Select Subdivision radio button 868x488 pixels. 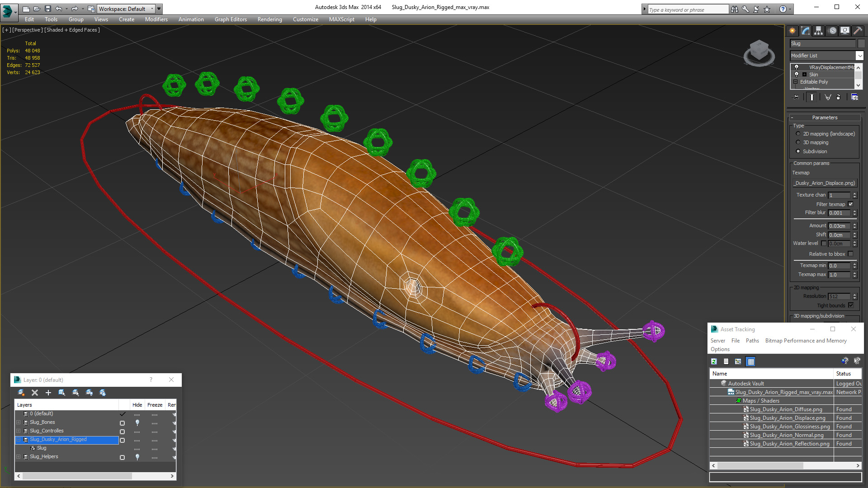coord(798,151)
